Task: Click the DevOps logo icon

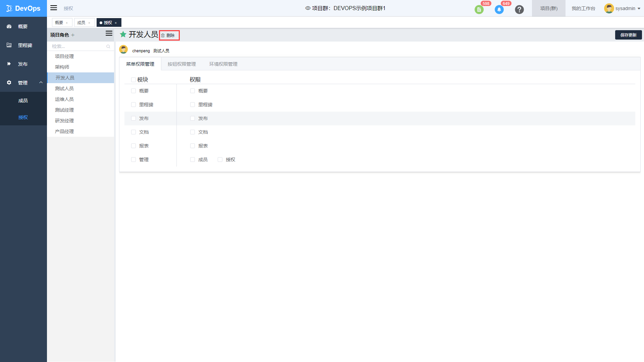Action: (x=8, y=8)
